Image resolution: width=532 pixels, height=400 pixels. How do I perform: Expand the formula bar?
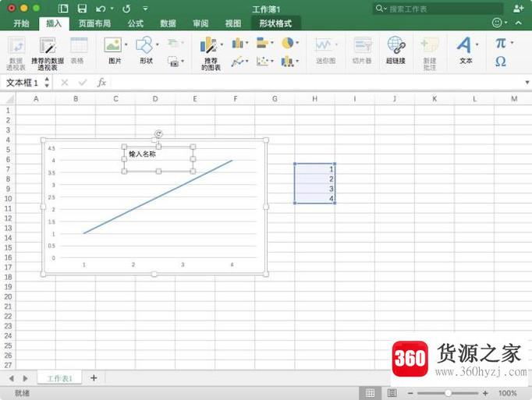527,82
